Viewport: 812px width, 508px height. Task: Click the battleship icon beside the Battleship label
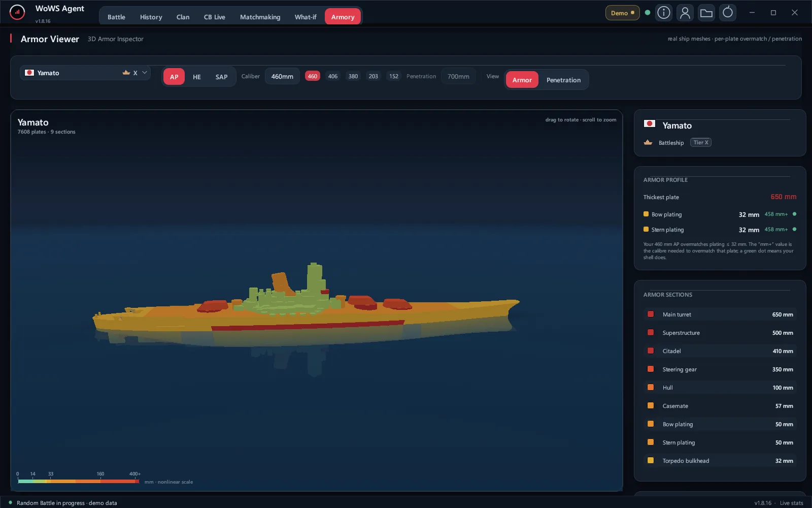tap(648, 143)
